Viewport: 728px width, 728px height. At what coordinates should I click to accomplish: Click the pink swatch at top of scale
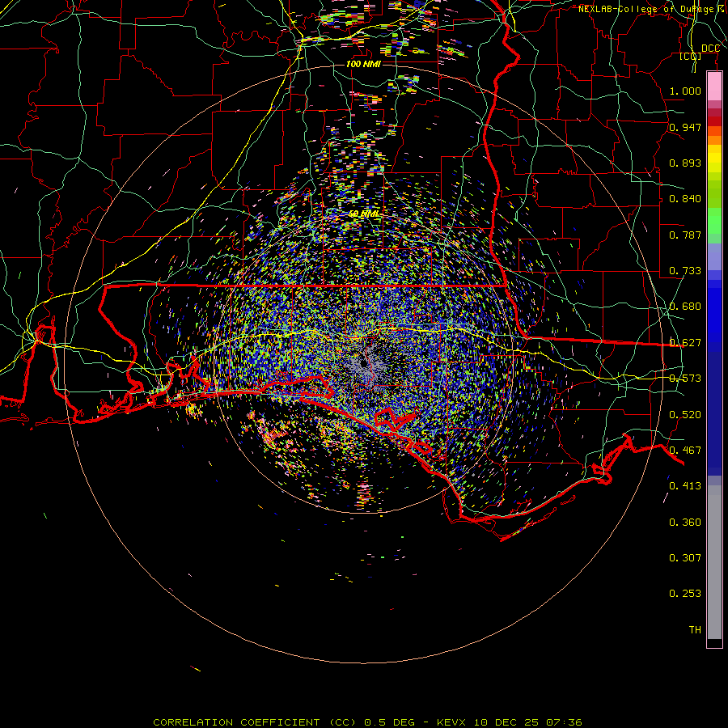(x=714, y=86)
